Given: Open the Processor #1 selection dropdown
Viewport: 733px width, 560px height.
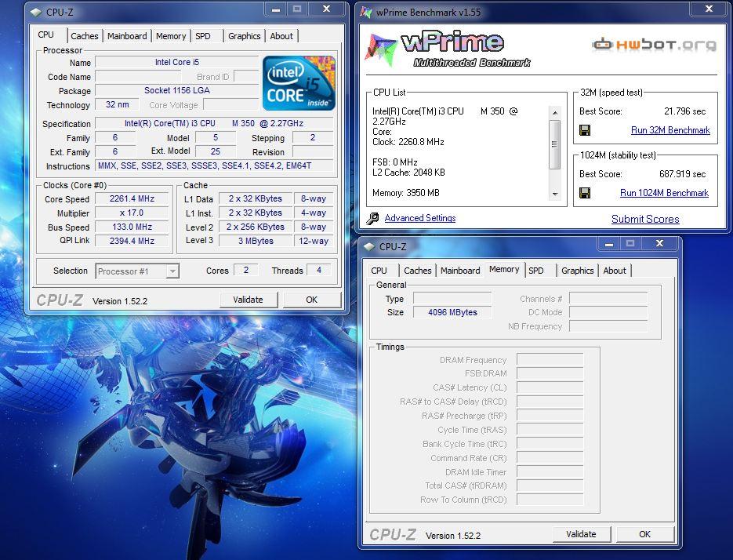Looking at the screenshot, I should tap(172, 271).
